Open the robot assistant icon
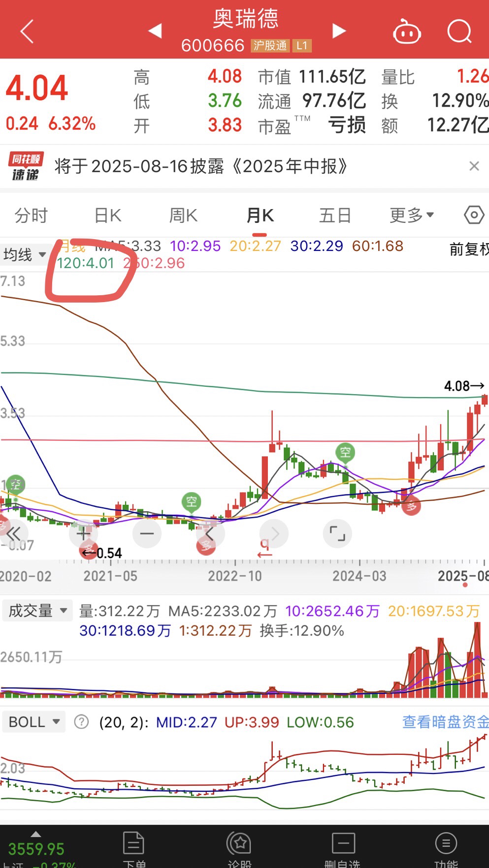The width and height of the screenshot is (489, 868). (407, 31)
